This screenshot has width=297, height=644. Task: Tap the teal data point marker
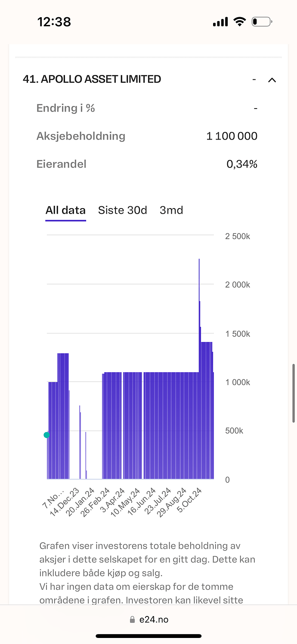click(47, 435)
